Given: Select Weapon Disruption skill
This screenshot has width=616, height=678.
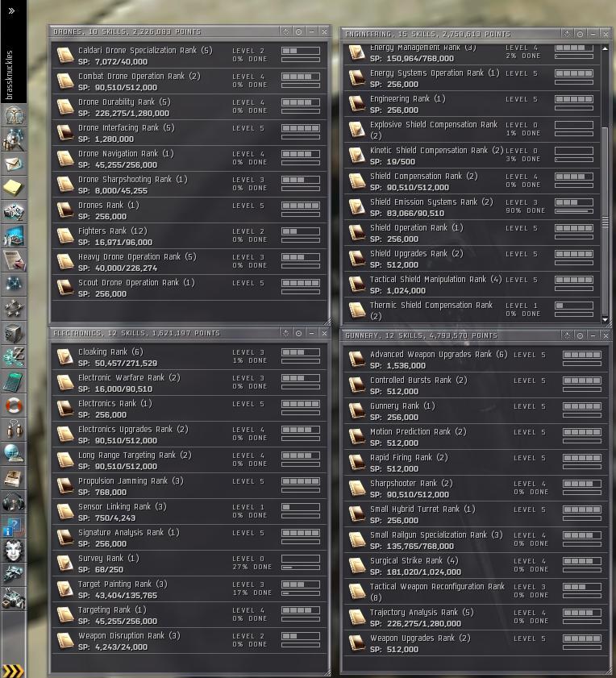Looking at the screenshot, I should pyautogui.click(x=189, y=641).
